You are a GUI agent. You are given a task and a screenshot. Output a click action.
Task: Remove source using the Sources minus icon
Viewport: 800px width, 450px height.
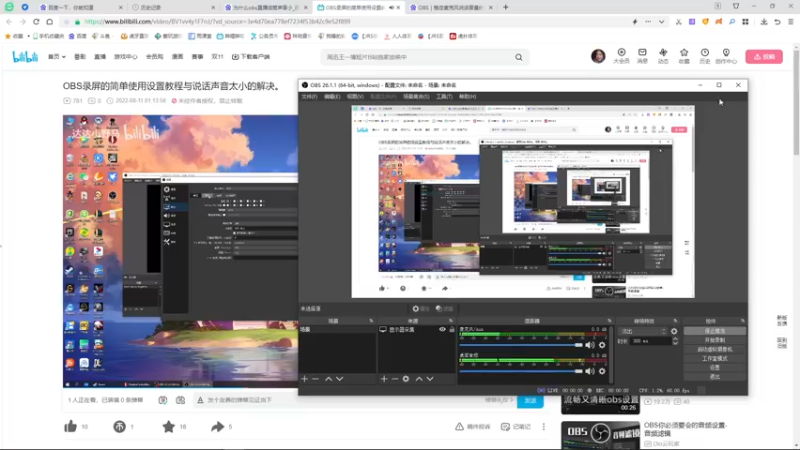coord(395,379)
